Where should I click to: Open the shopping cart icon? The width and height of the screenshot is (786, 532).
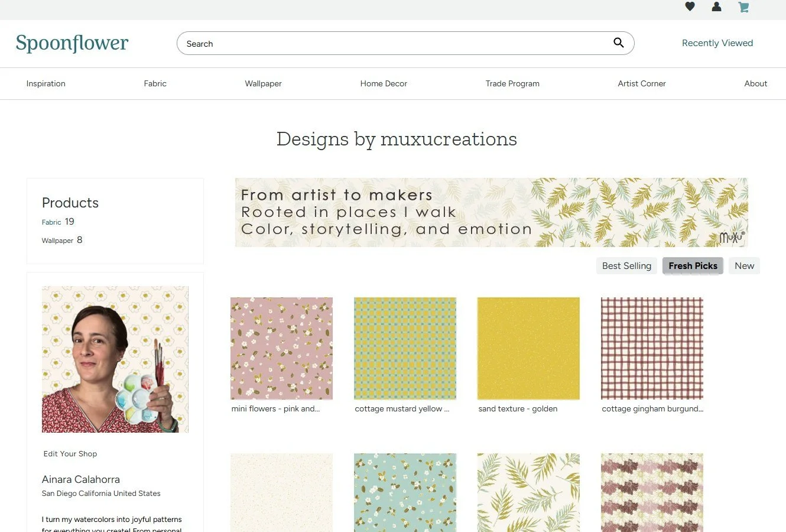tap(743, 7)
